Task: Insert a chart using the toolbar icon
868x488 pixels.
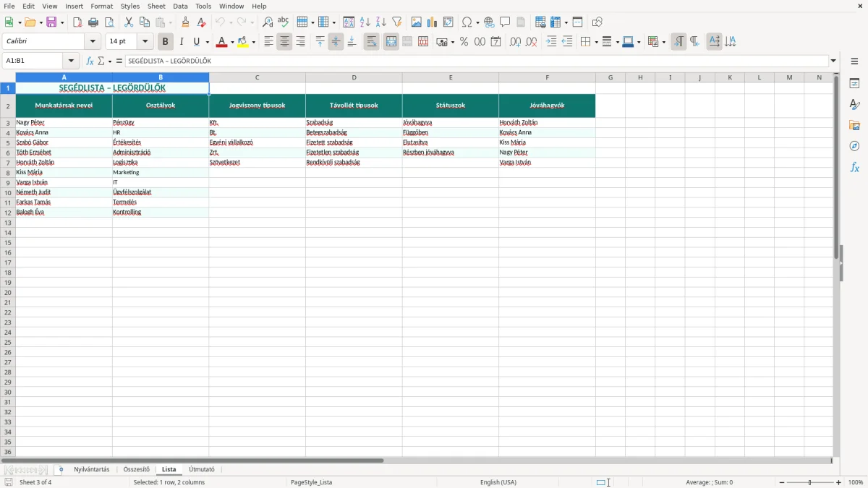Action: click(433, 22)
